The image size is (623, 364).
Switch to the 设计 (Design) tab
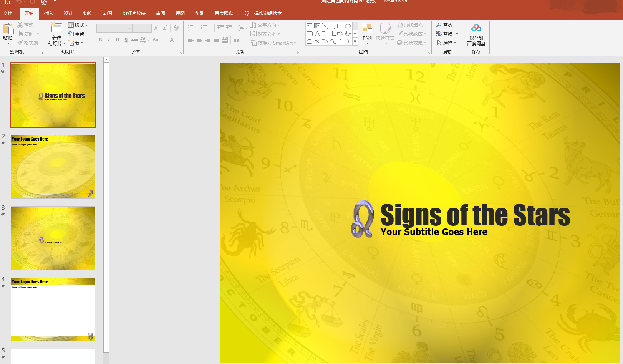coord(68,13)
